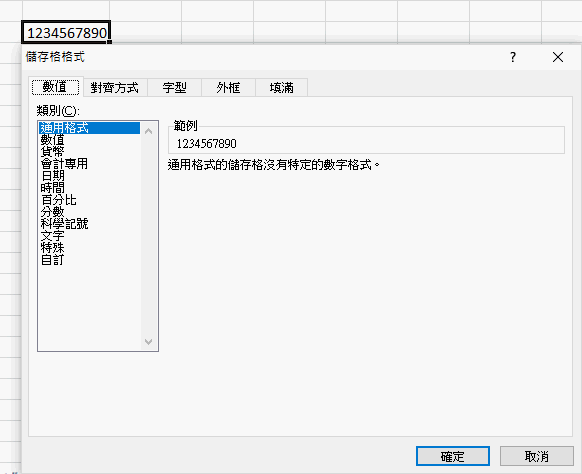This screenshot has height=474, width=582.
Task: Choose 貨幣 category
Action: (52, 152)
